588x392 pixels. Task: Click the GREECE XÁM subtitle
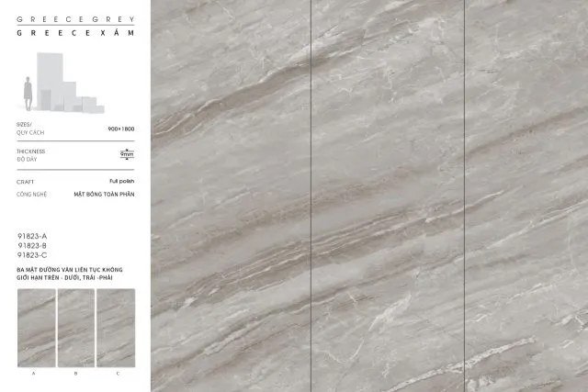click(x=57, y=31)
